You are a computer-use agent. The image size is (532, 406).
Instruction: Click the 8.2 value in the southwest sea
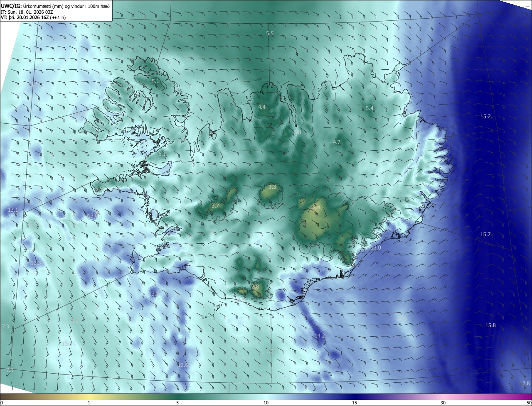pyautogui.click(x=75, y=320)
